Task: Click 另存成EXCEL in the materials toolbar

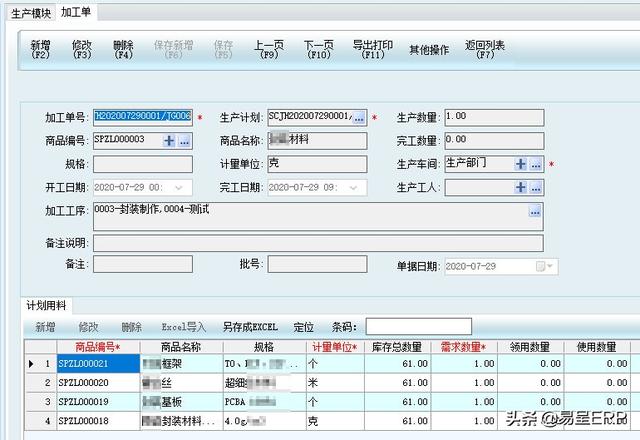Action: [x=250, y=327]
